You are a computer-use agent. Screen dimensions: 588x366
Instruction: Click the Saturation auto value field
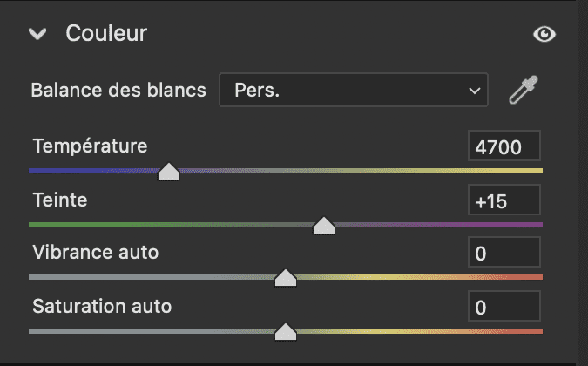point(504,308)
